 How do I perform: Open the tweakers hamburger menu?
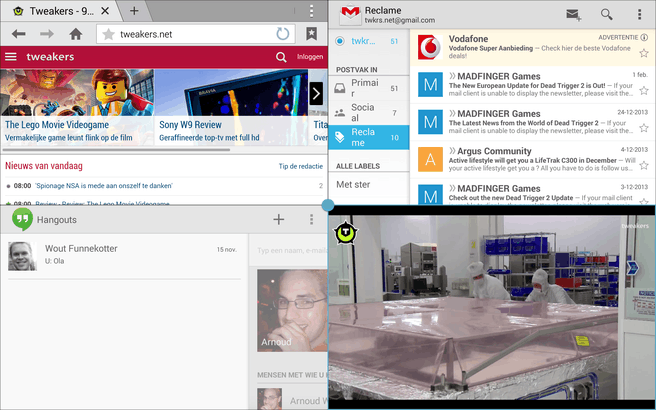[11, 56]
